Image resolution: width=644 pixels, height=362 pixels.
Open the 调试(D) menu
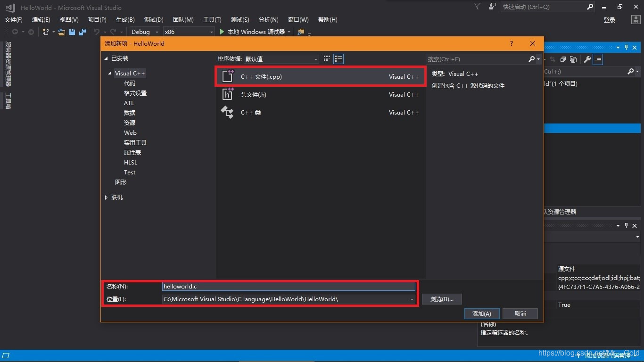click(x=154, y=19)
